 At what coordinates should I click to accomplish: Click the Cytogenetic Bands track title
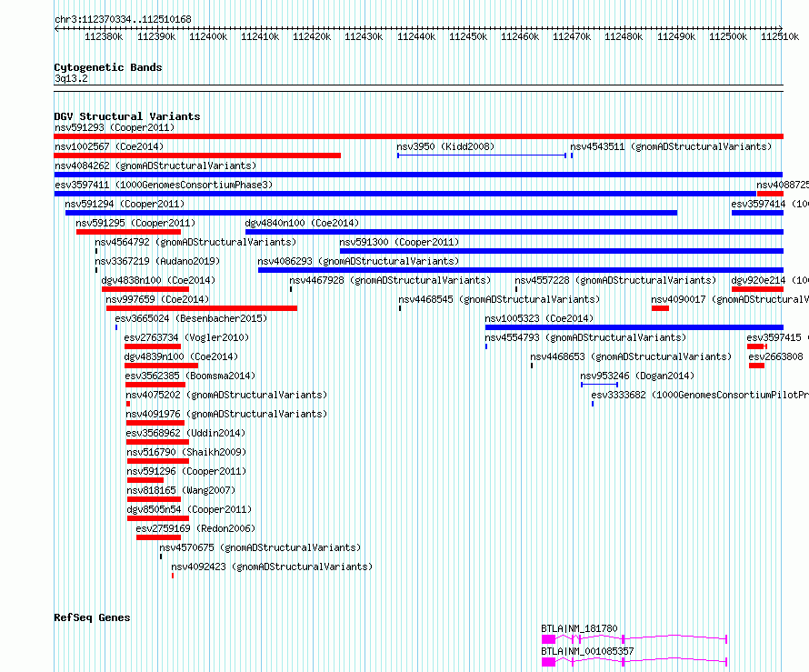point(108,67)
